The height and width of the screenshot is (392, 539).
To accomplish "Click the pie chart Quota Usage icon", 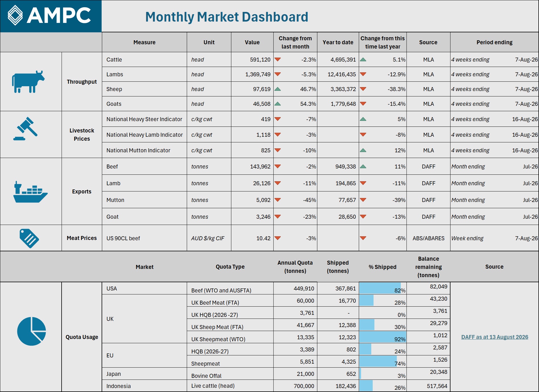I will click(32, 331).
